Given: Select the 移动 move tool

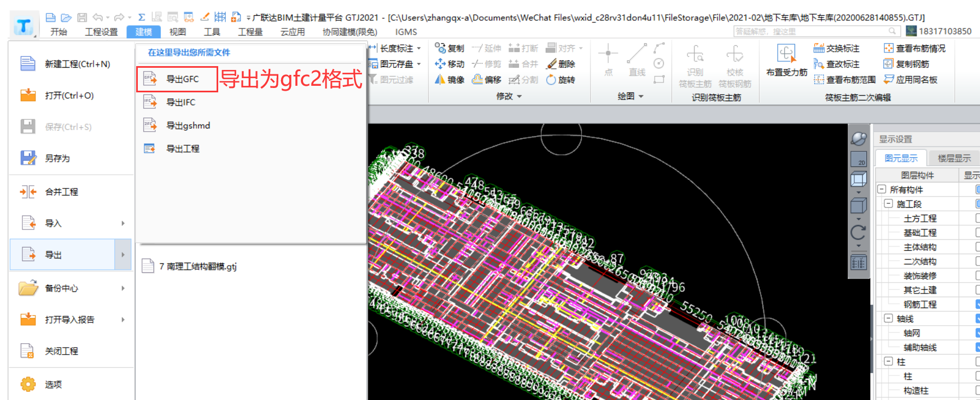Looking at the screenshot, I should point(450,64).
